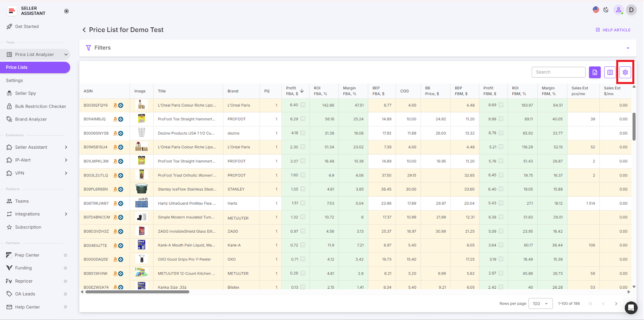Open OA Leads partner link
Viewport: 644px width, 320px height.
[x=25, y=294]
